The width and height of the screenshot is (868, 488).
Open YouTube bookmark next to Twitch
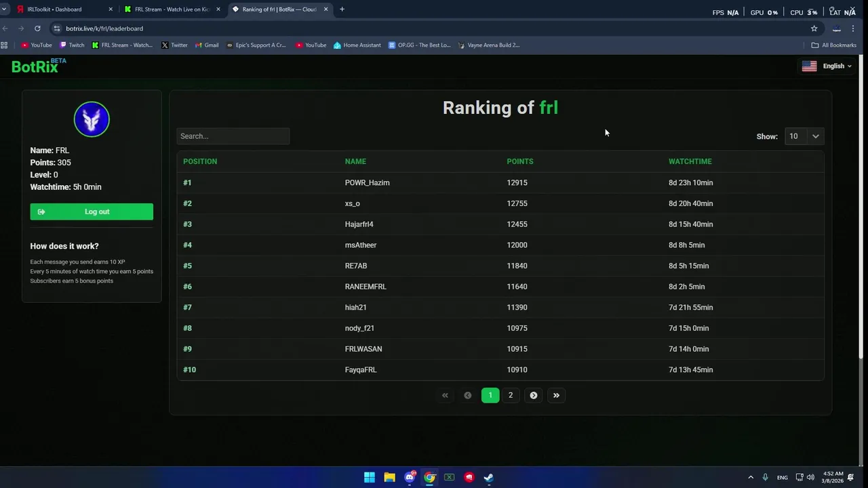(37, 45)
